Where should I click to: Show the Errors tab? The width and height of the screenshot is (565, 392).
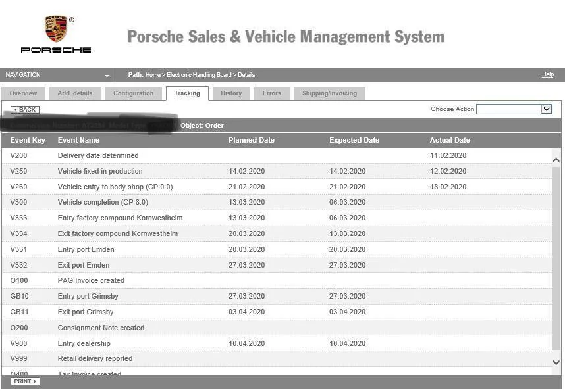click(272, 93)
